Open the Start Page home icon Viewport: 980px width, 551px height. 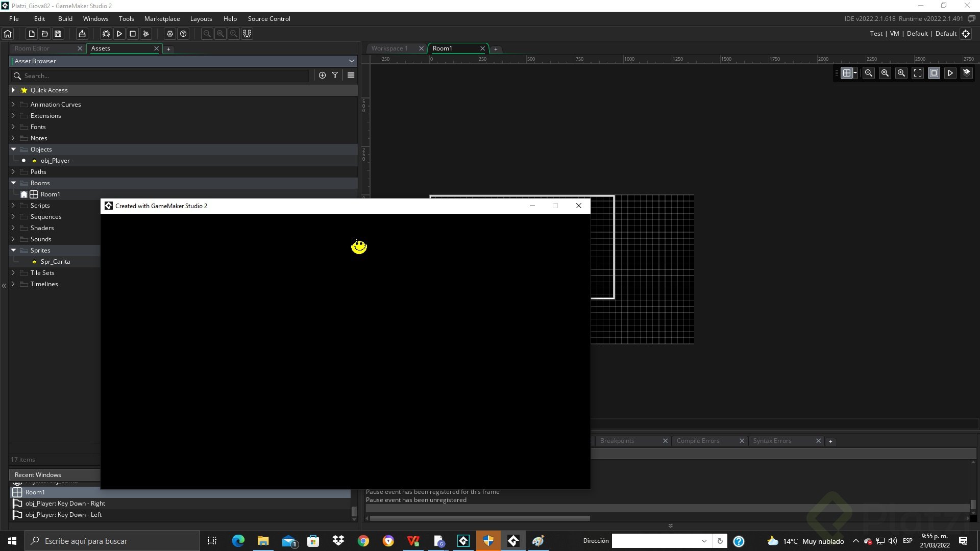pos(8,34)
